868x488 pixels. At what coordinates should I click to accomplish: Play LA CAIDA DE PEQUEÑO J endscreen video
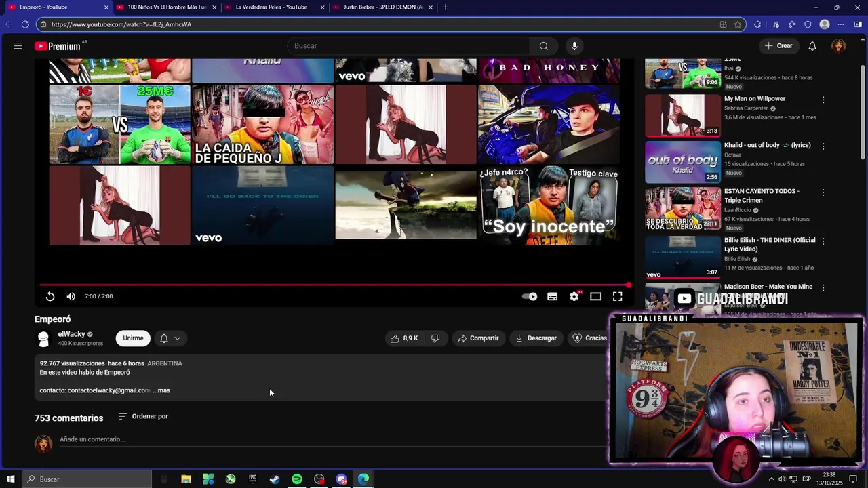[x=262, y=124]
